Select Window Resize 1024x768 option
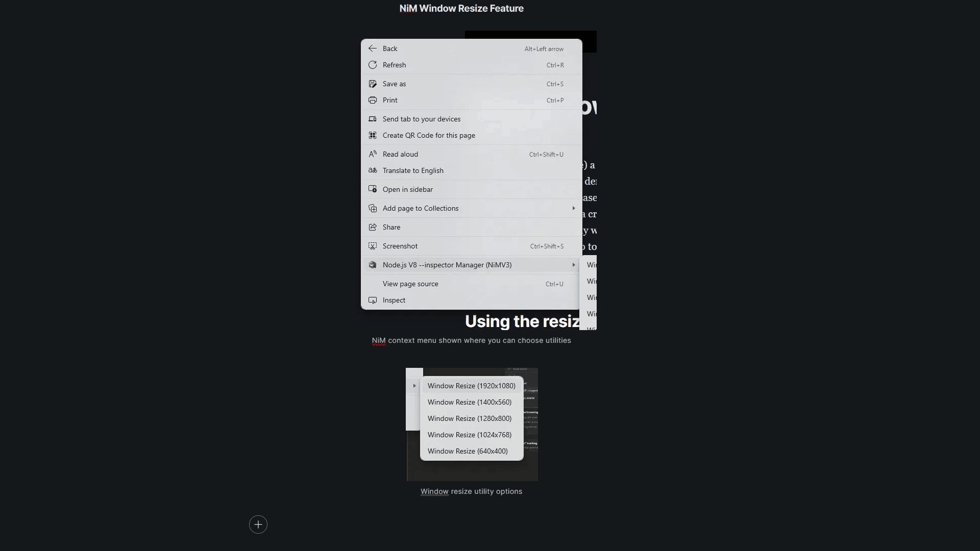 [469, 435]
